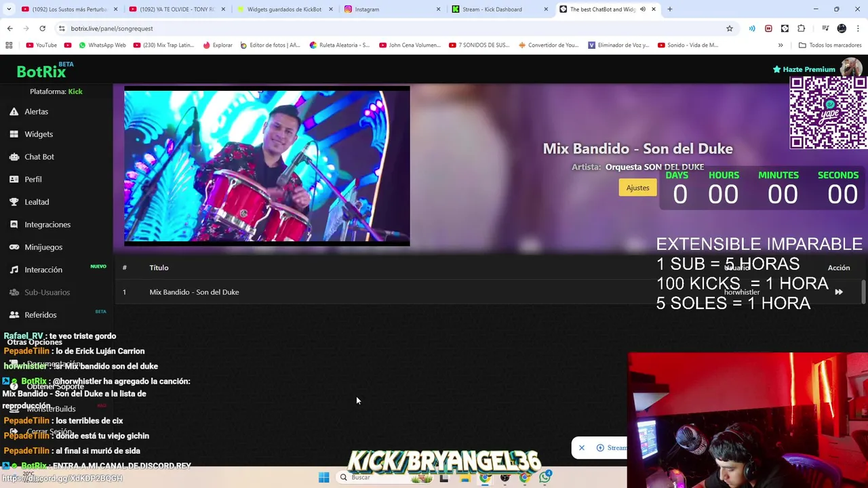The height and width of the screenshot is (488, 868).
Task: Select the Mix Bandido - Son del Duke row title
Action: [194, 292]
